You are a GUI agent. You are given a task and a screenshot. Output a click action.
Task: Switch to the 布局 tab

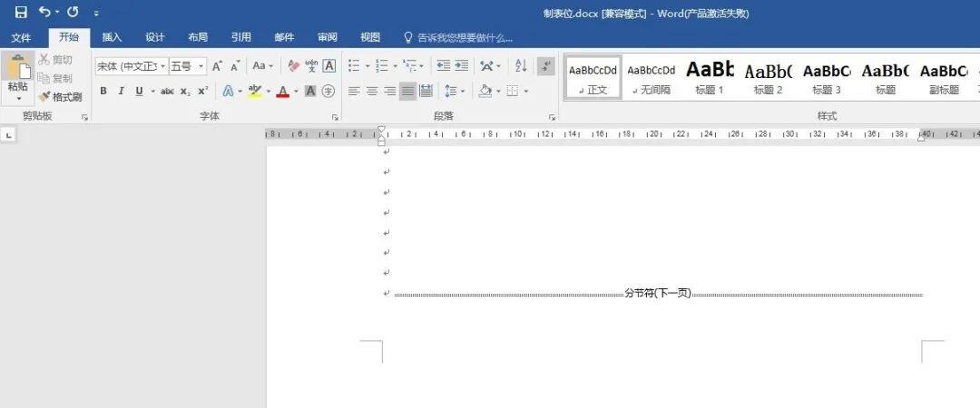coord(198,37)
